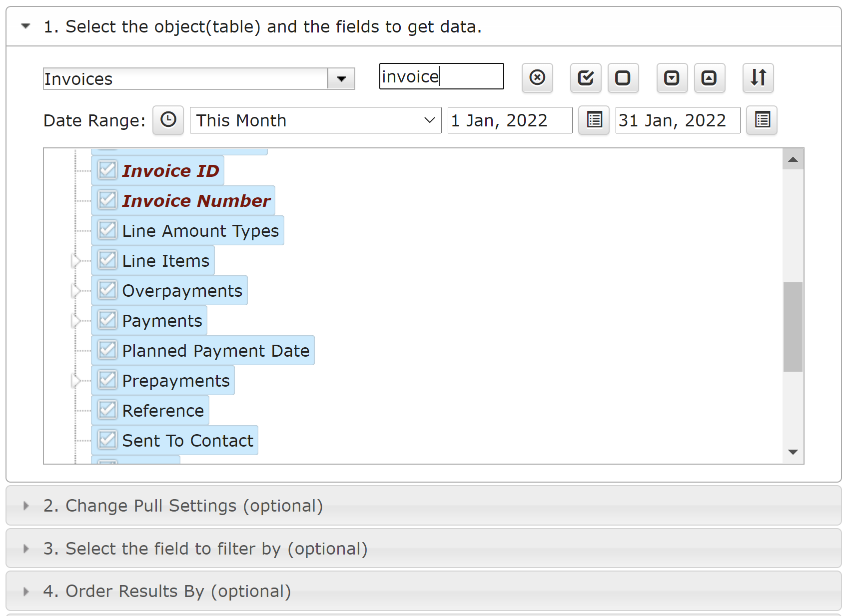Click the clear search (circled X) icon
Viewport: 848px width, 616px height.
[x=537, y=78]
